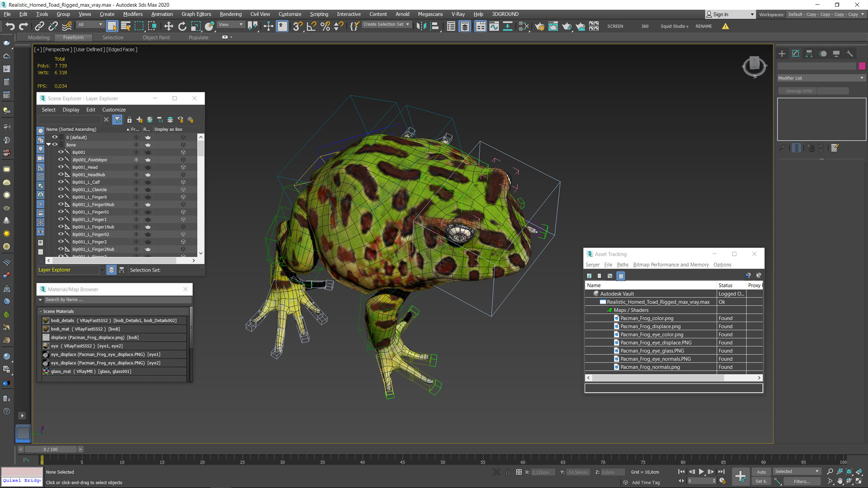The width and height of the screenshot is (868, 488).
Task: Open the Modify tab in the command panel
Action: coord(796,54)
